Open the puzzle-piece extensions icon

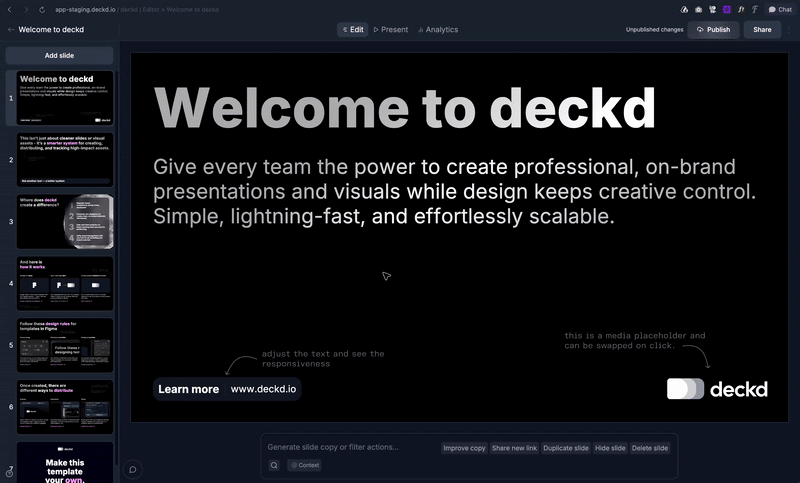point(713,9)
